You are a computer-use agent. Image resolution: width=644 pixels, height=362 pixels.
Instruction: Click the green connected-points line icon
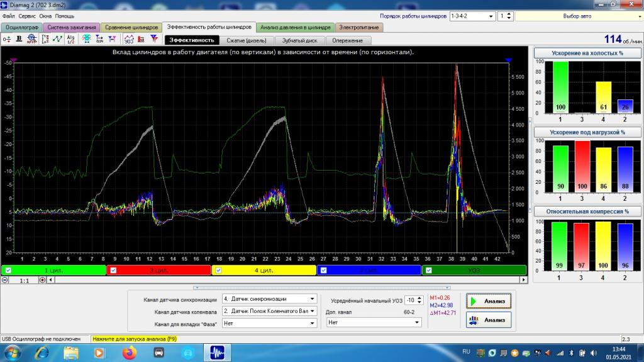pyautogui.click(x=57, y=39)
